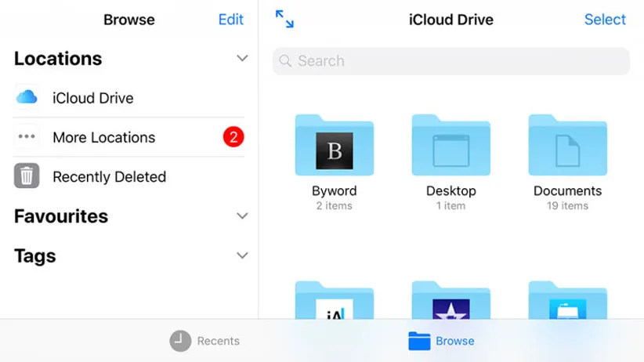This screenshot has width=644, height=362.
Task: Collapse the Locations section
Action: point(242,59)
